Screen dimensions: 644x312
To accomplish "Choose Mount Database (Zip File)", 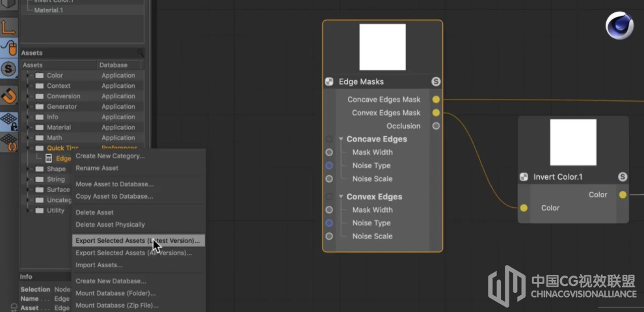I will [x=139, y=305].
